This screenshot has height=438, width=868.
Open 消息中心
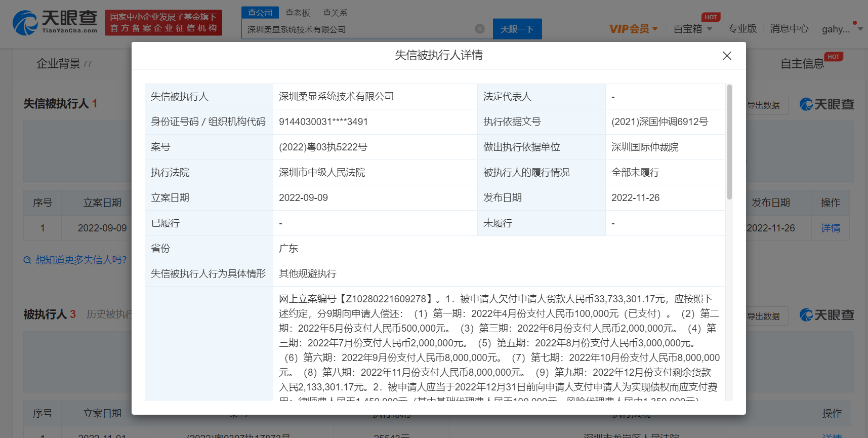789,29
